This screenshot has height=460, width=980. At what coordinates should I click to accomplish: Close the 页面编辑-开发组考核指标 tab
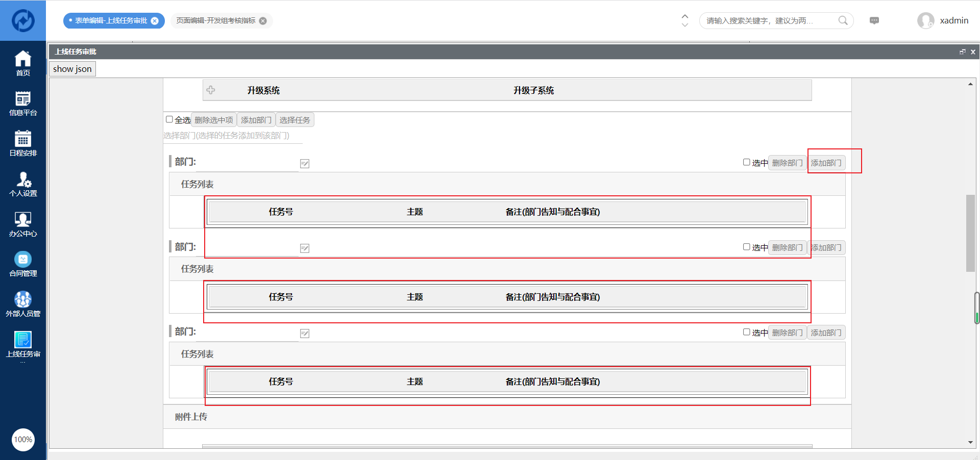(x=263, y=21)
